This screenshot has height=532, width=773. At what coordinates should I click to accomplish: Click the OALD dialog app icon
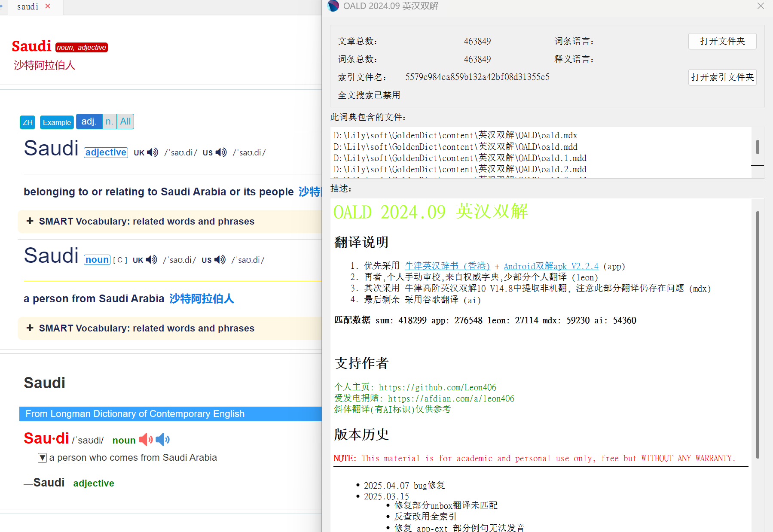click(333, 6)
